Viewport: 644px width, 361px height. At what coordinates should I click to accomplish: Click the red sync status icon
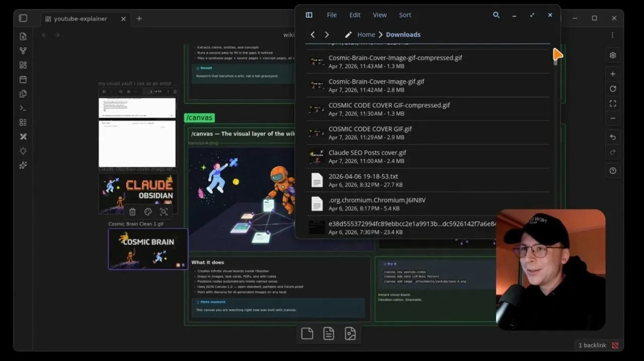[615, 345]
